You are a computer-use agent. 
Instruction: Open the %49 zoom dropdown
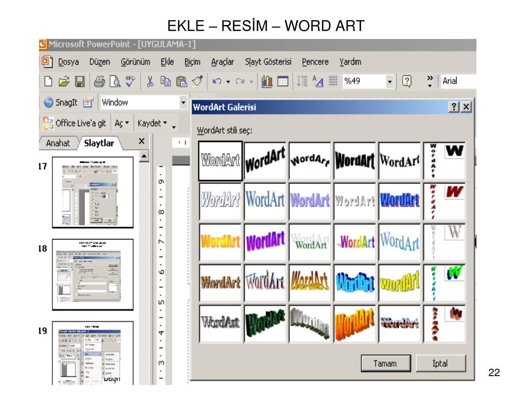tap(390, 82)
